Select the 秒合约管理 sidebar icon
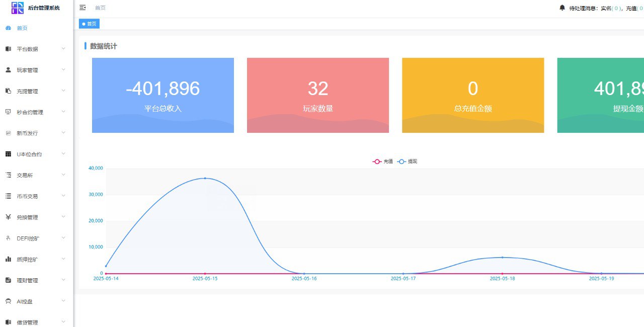 pyautogui.click(x=8, y=112)
